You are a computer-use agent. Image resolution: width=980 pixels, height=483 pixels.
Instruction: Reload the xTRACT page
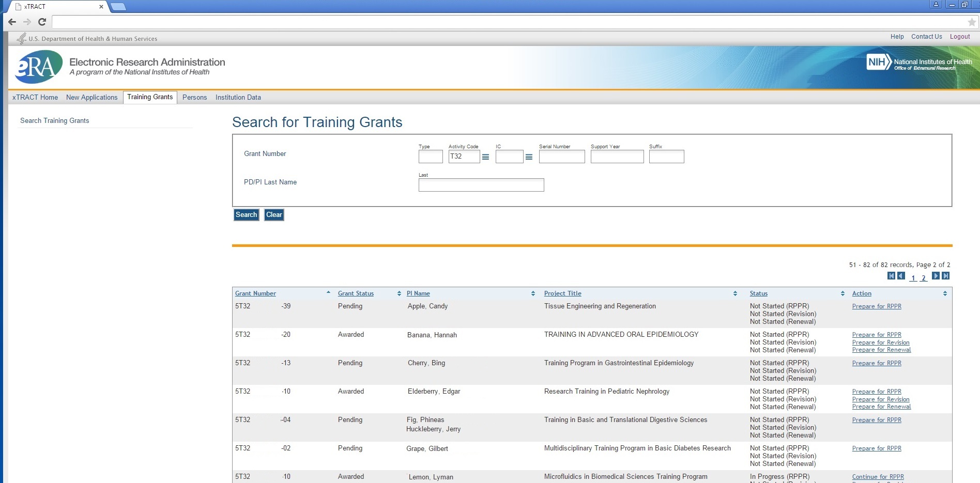[x=42, y=22]
